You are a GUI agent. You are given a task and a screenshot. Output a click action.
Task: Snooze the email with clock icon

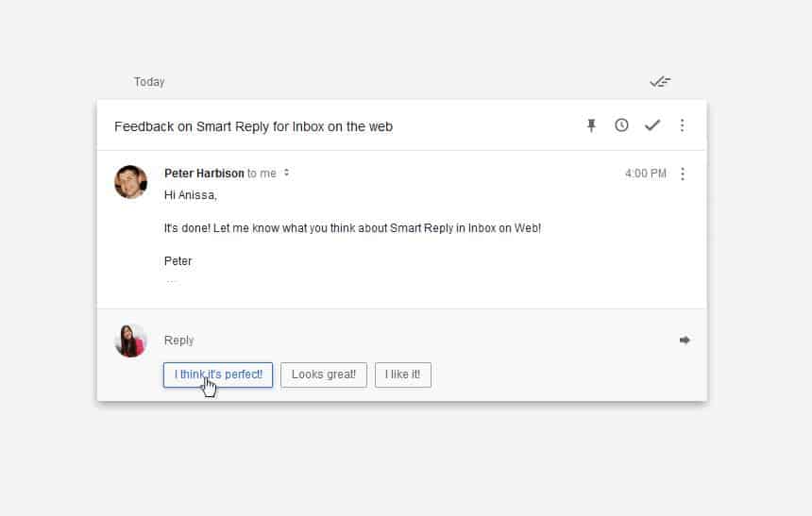[621, 125]
